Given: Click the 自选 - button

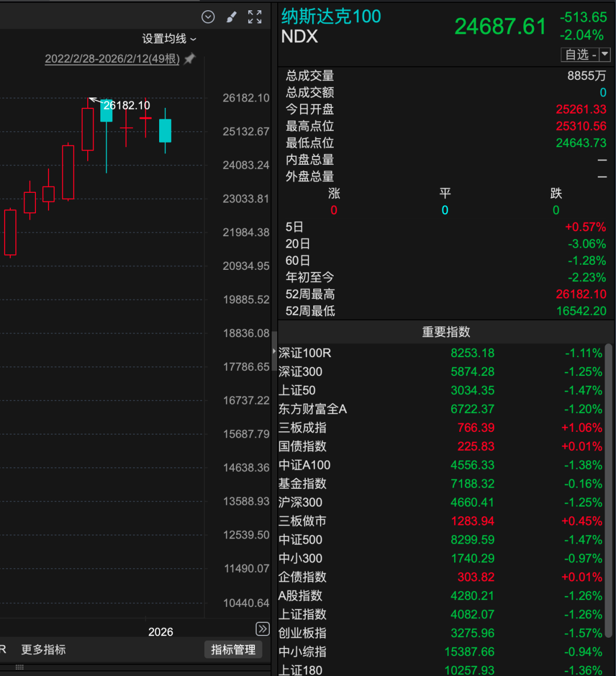Looking at the screenshot, I should 580,54.
